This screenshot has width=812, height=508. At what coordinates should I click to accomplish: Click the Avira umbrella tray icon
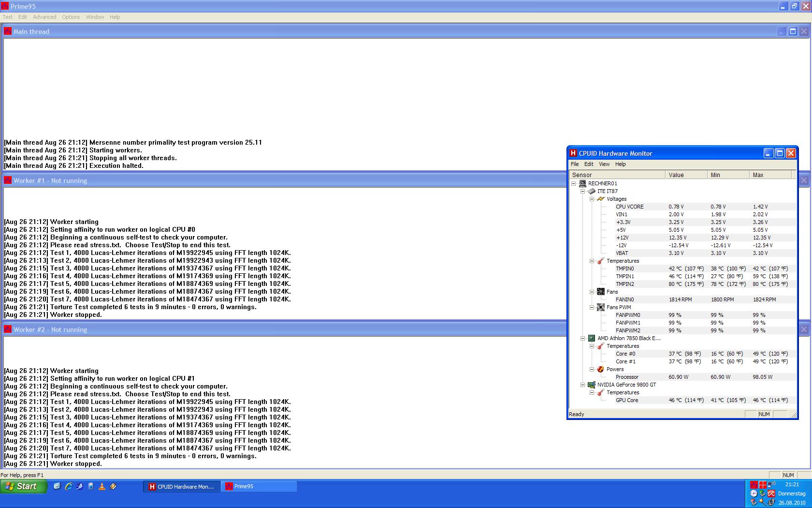771,493
